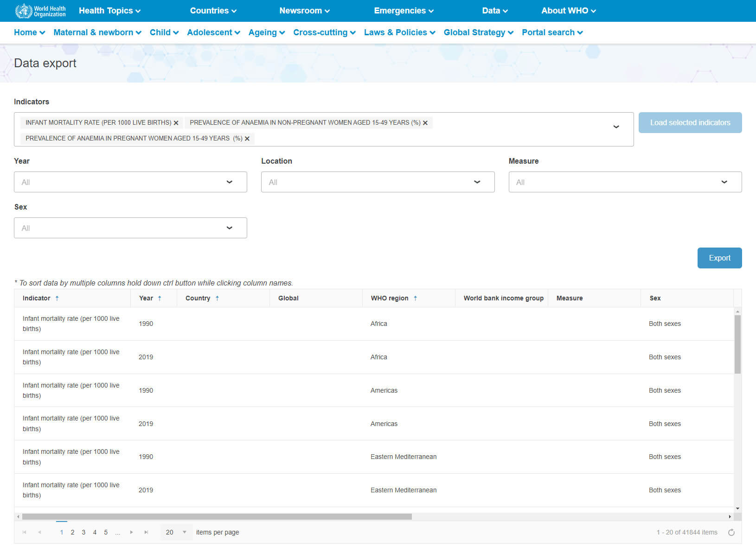Open the Countries menu
The image size is (756, 560).
point(213,11)
